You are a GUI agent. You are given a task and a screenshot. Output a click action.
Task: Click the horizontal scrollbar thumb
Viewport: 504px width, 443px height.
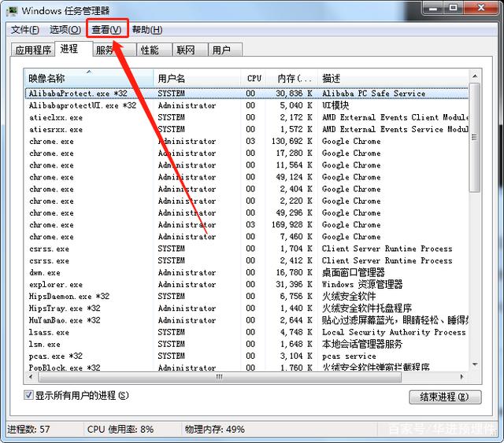click(219, 376)
